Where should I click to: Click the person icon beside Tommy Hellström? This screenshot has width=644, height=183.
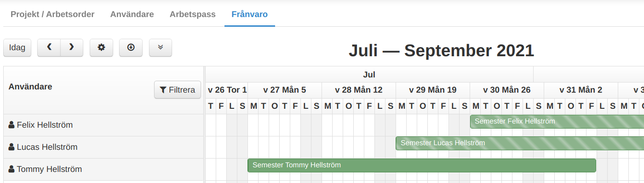coord(11,169)
